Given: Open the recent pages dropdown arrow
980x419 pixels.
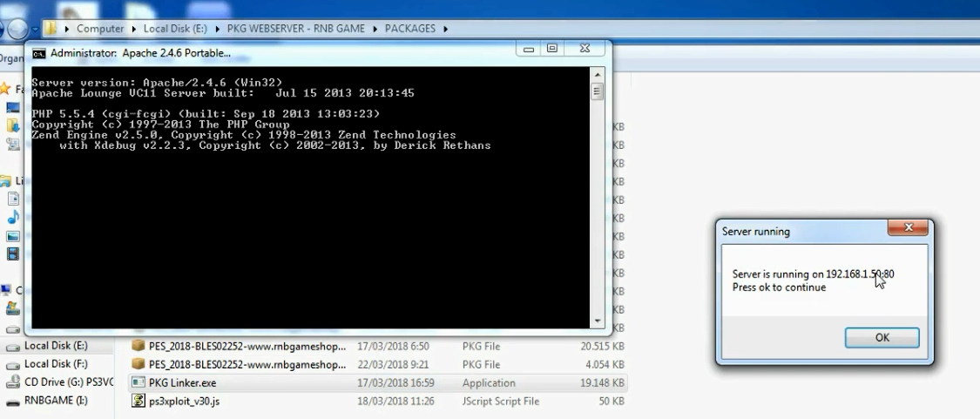Looking at the screenshot, I should (34, 29).
